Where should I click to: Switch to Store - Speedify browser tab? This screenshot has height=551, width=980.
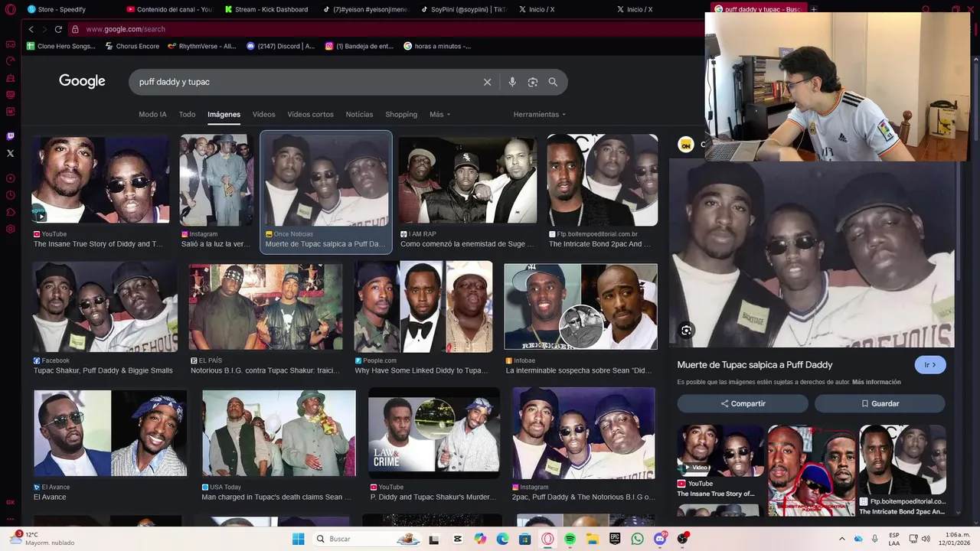pos(69,9)
